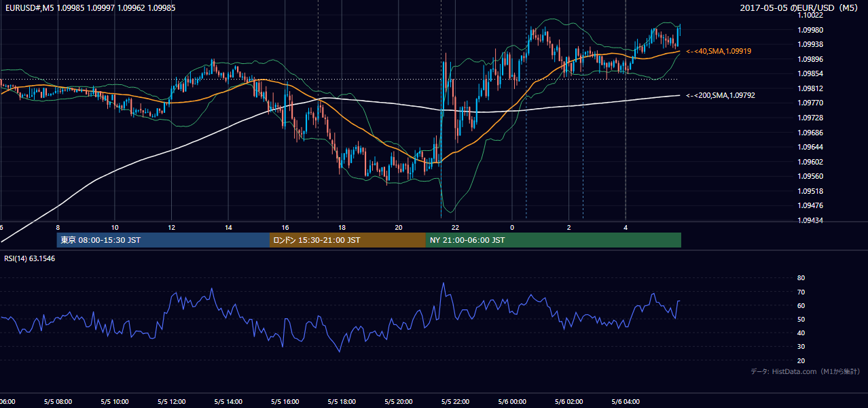Viewport: 868px width, 408px height.
Task: Click price axis value 1.09728
Action: (811, 118)
